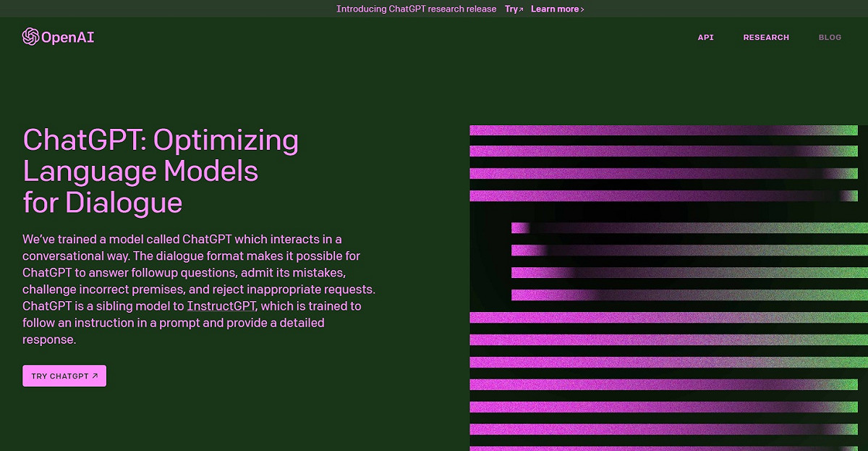Click the pink and green striped artwork
Screen dimensions: 868x451
(668, 288)
